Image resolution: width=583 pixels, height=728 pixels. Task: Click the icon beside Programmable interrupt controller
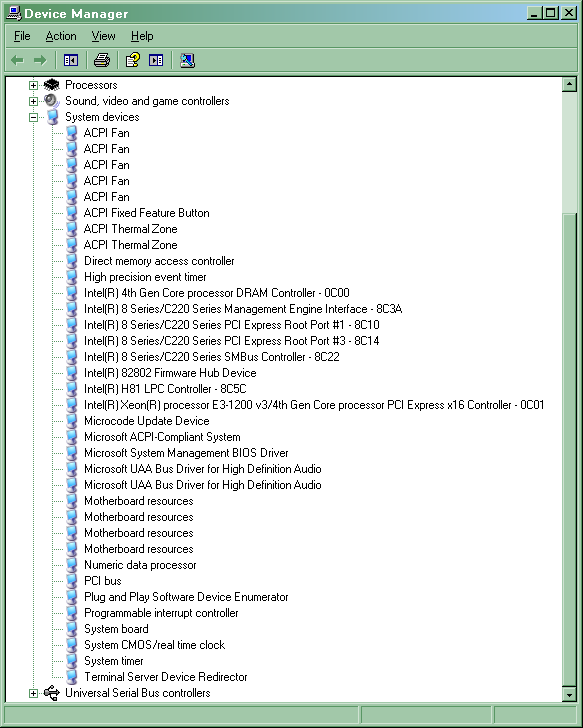pyautogui.click(x=71, y=613)
